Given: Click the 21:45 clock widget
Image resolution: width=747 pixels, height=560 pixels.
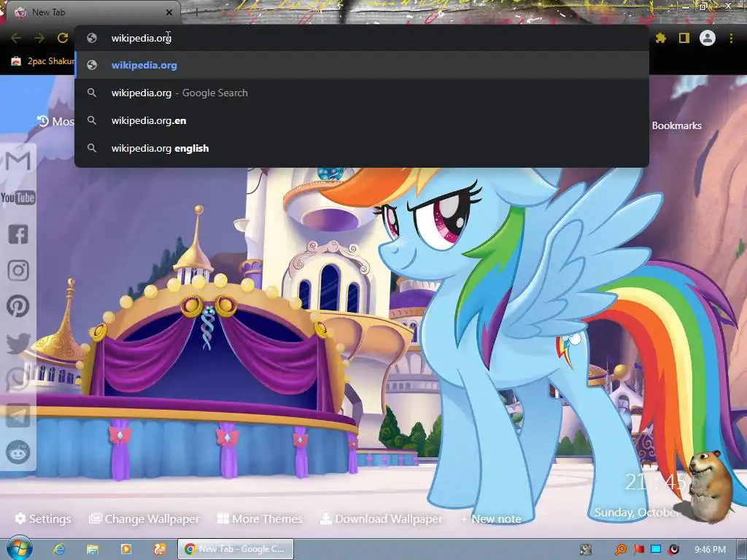Looking at the screenshot, I should pyautogui.click(x=656, y=482).
